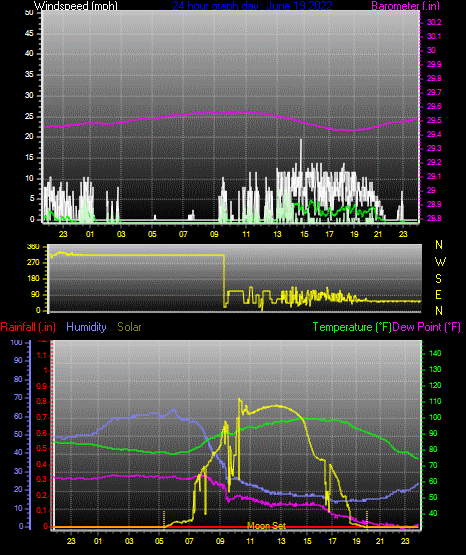Image resolution: width=466 pixels, height=555 pixels.
Task: Click hour 11 on temperature chart time axis
Action: tap(250, 541)
